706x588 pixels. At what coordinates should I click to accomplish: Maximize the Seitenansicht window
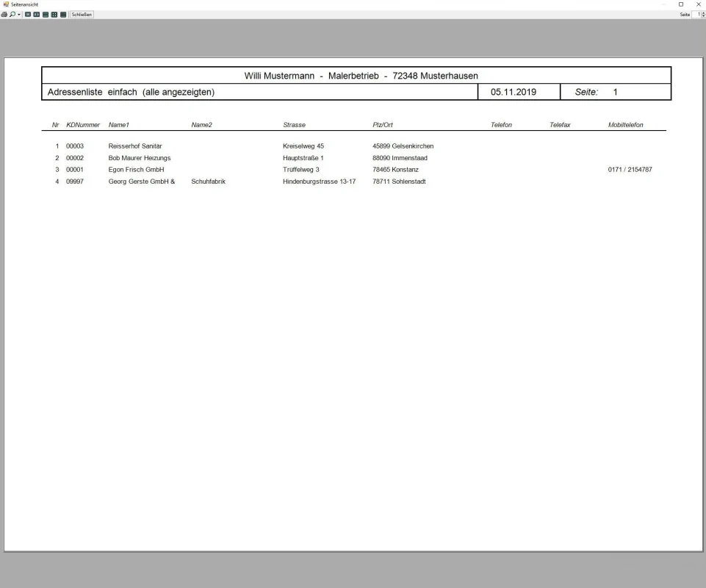coord(681,4)
